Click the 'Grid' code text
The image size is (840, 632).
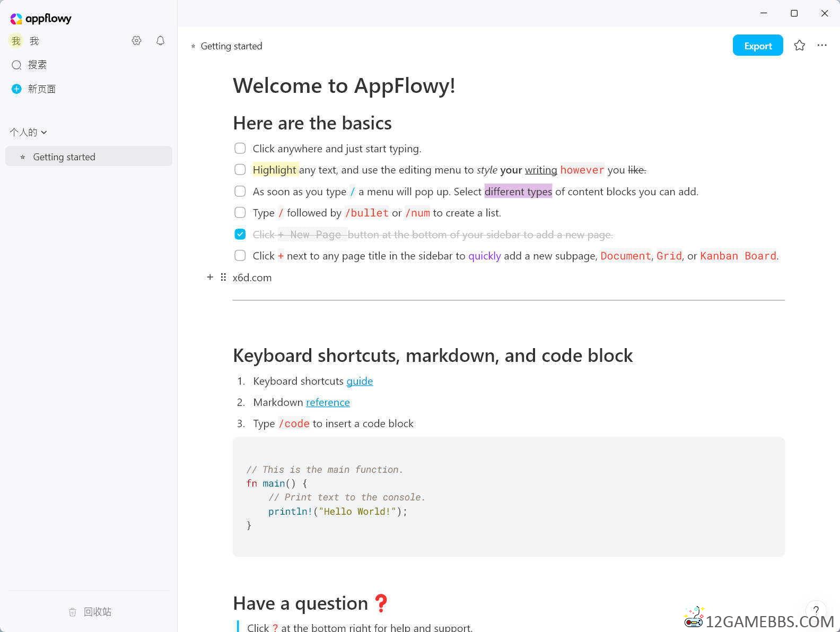pos(669,256)
